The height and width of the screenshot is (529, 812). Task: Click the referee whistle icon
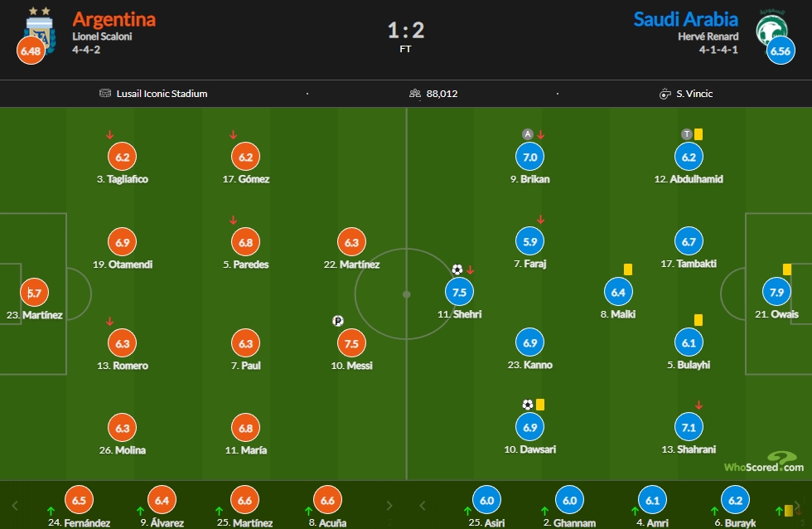click(x=665, y=94)
